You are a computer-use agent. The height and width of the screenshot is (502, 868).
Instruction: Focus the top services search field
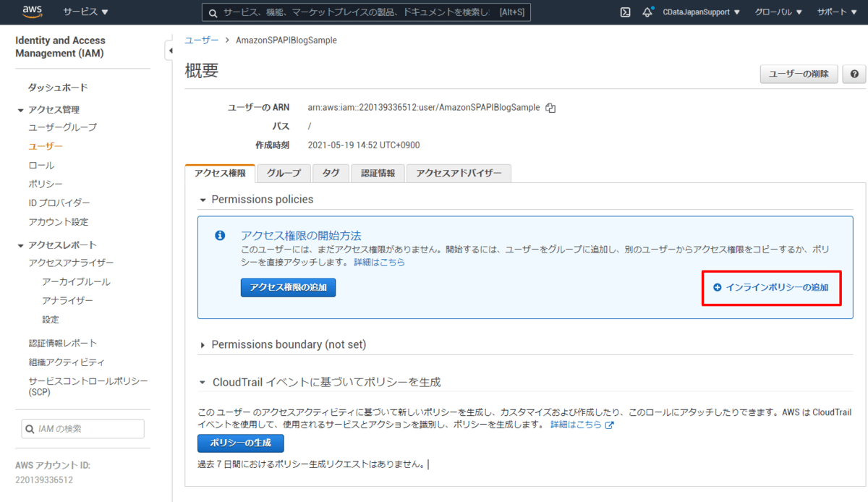(x=366, y=13)
